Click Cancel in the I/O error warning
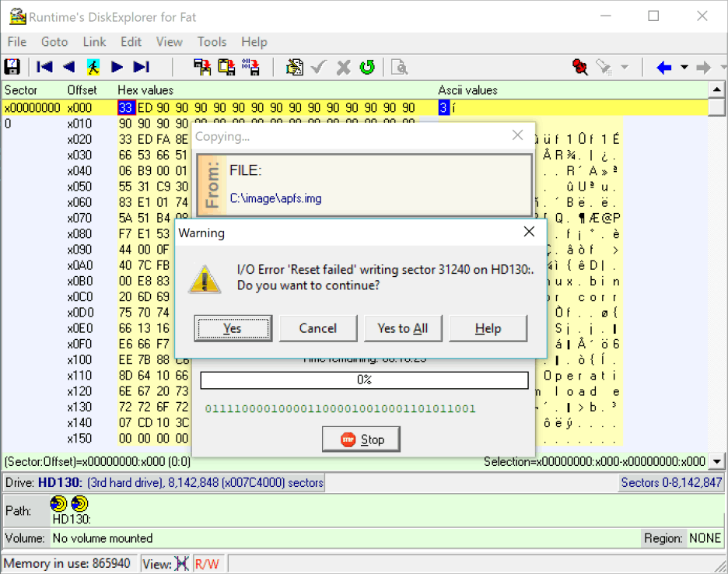The width and height of the screenshot is (728, 574). [318, 328]
